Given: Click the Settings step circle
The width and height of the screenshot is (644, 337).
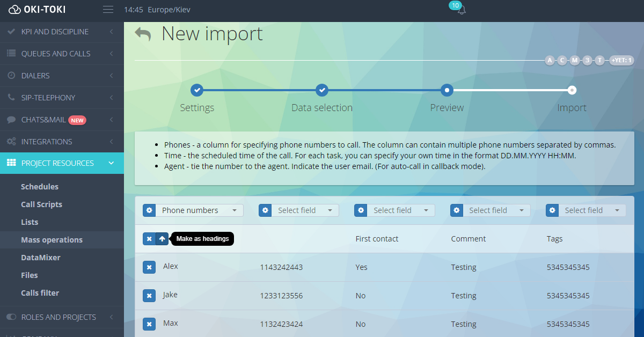Looking at the screenshot, I should (x=197, y=90).
